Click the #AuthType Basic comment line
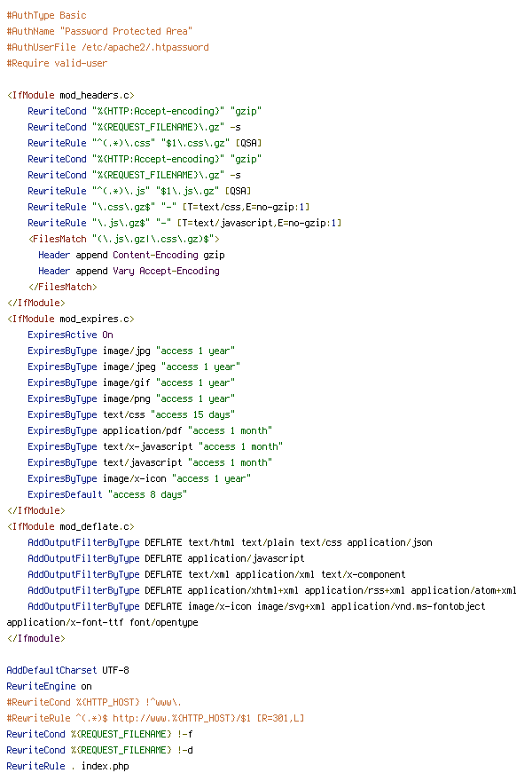 (x=46, y=15)
